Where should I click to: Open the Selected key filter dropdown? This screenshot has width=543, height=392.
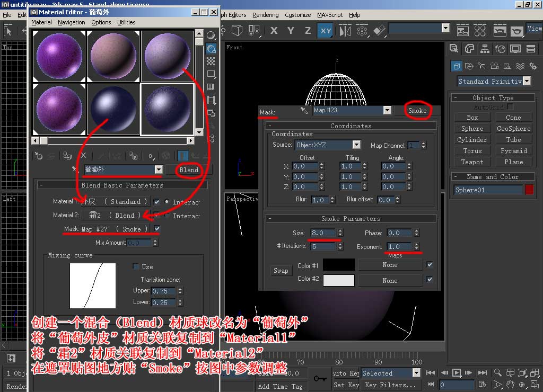click(416, 372)
